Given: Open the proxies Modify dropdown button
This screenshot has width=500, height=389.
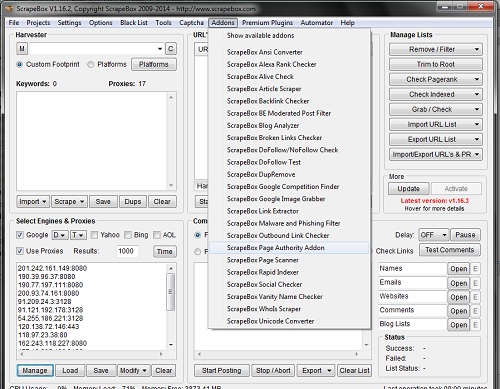Looking at the screenshot, I should [133, 371].
